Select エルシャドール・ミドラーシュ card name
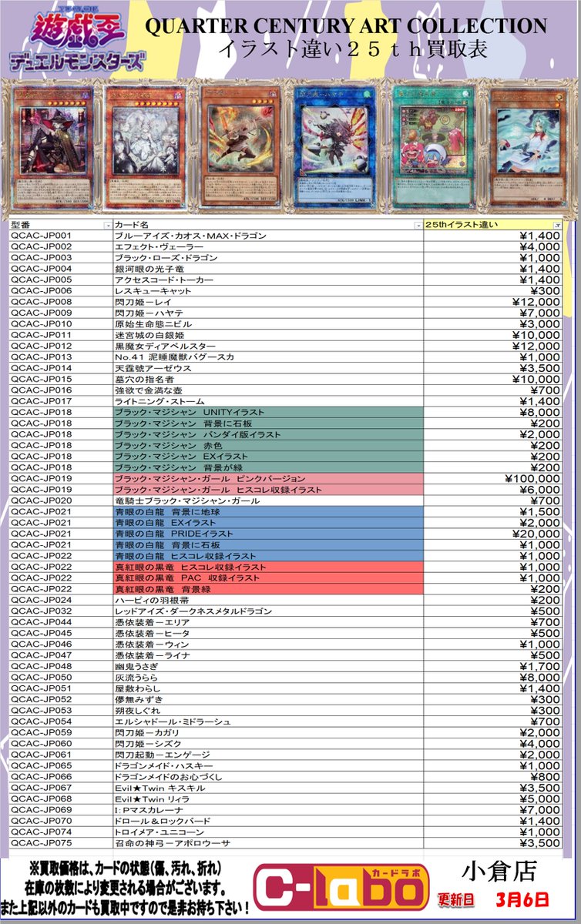The height and width of the screenshot is (924, 581). 173,723
